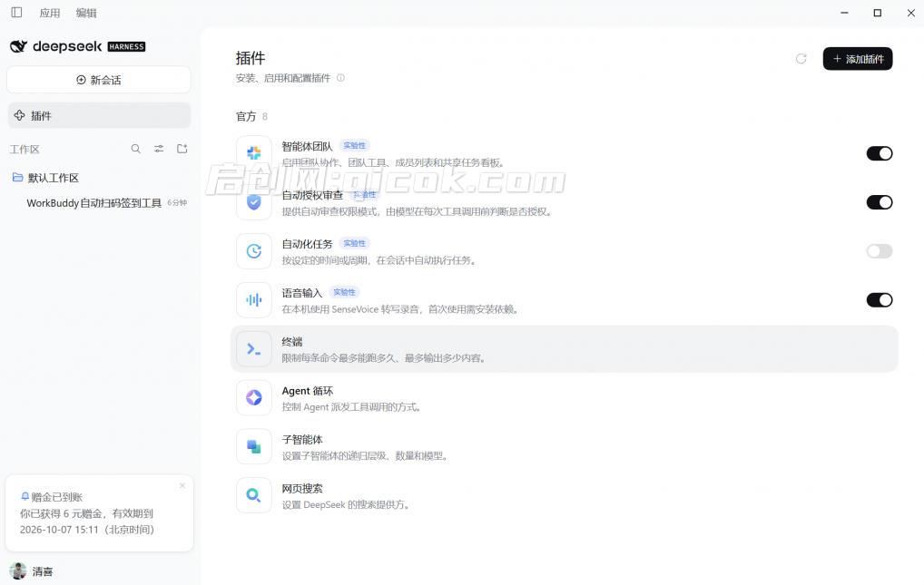Refresh the plugin list
This screenshot has height=585, width=924.
[x=801, y=58]
